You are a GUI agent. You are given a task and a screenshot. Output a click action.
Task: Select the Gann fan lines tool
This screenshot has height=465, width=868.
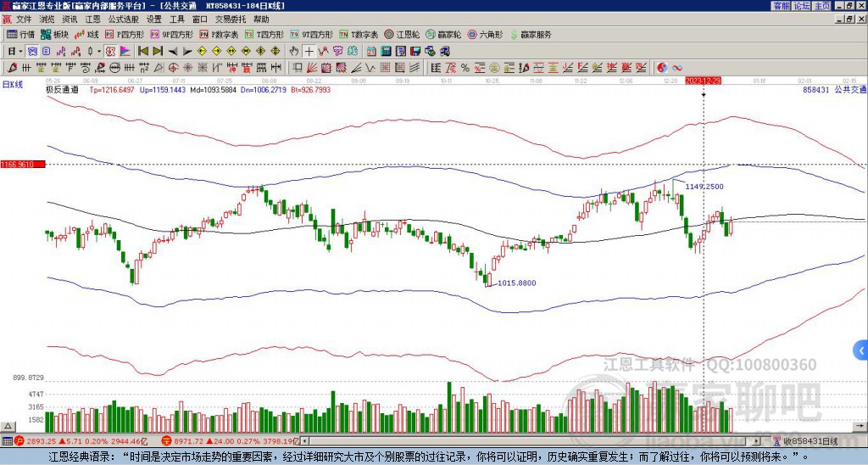(x=312, y=68)
